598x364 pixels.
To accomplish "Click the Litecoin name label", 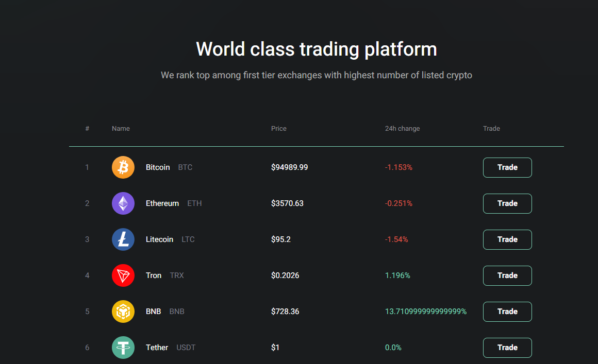I will click(159, 239).
